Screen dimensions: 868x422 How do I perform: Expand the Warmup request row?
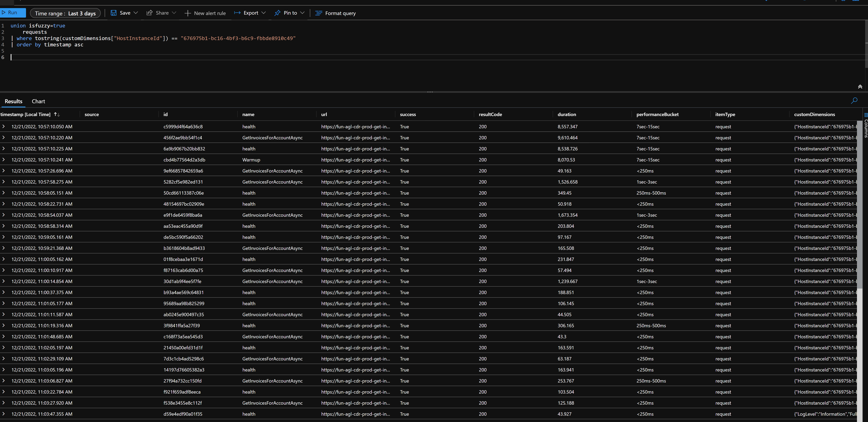click(3, 159)
